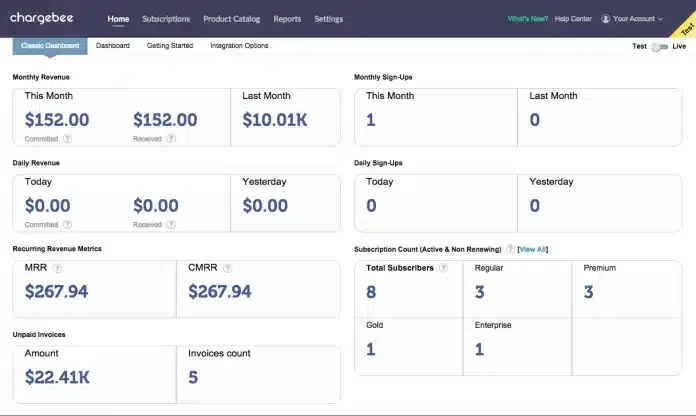
Task: Click the Live label
Action: coord(679,46)
